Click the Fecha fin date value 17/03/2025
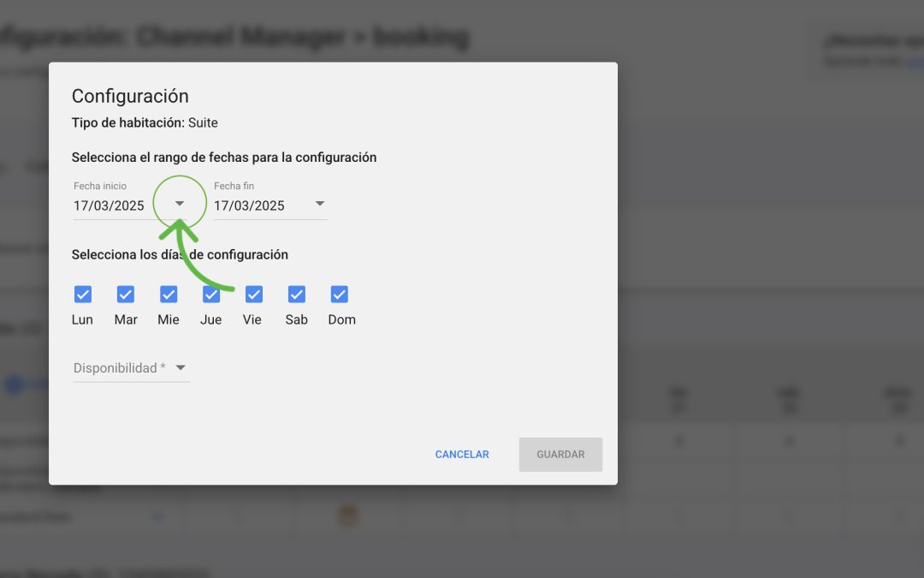924x578 pixels. 249,206
